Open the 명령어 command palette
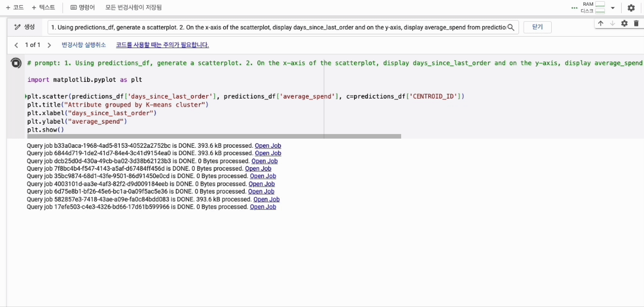Image resolution: width=644 pixels, height=307 pixels. [83, 7]
